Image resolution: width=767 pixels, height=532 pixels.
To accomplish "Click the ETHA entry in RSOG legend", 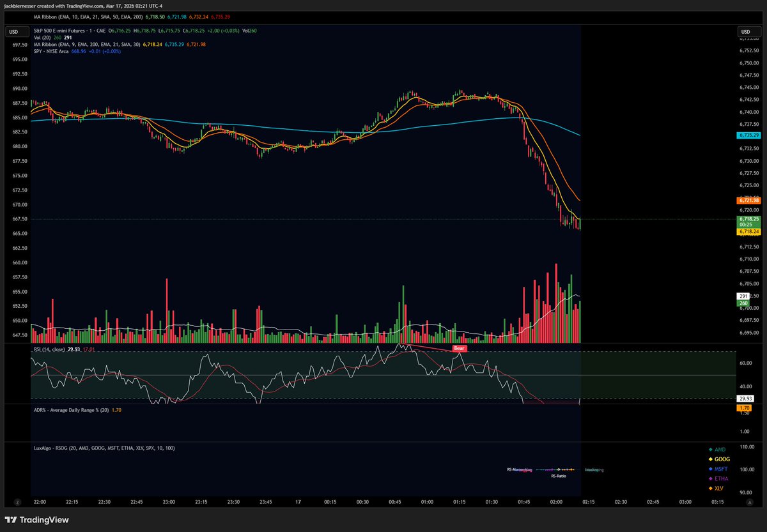I will tap(718, 478).
